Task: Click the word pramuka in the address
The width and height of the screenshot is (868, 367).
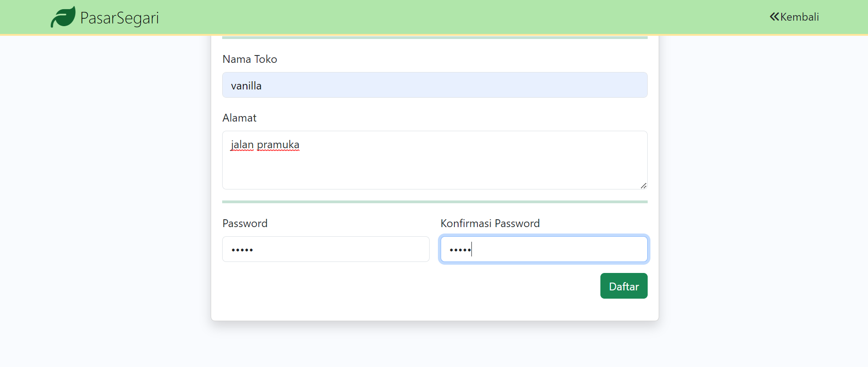Action: (278, 145)
